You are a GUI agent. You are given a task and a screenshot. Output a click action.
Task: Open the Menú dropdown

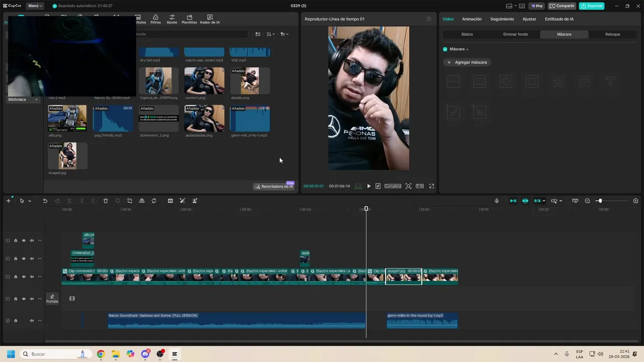click(x=35, y=6)
